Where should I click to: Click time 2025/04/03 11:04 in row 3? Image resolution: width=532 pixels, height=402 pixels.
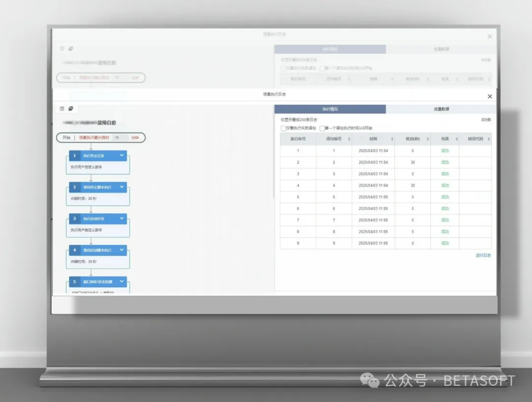pyautogui.click(x=373, y=174)
